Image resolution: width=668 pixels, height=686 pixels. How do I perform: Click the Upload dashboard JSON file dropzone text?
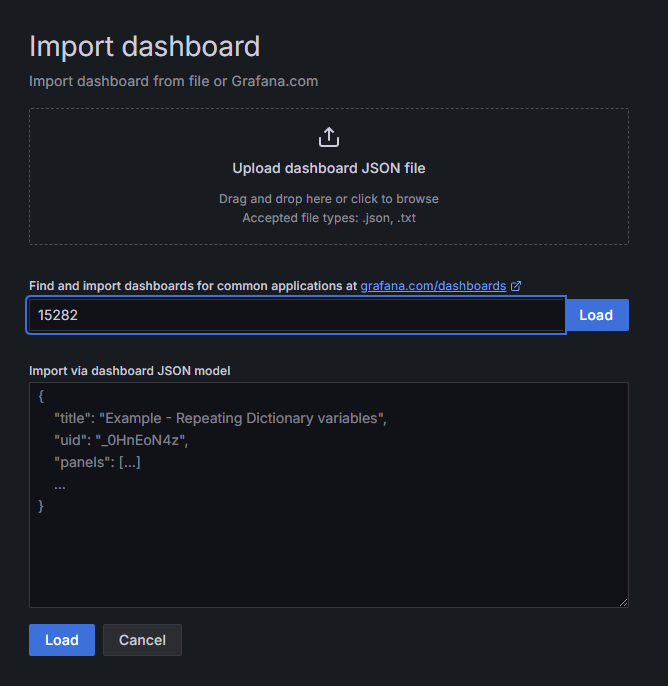coord(329,168)
